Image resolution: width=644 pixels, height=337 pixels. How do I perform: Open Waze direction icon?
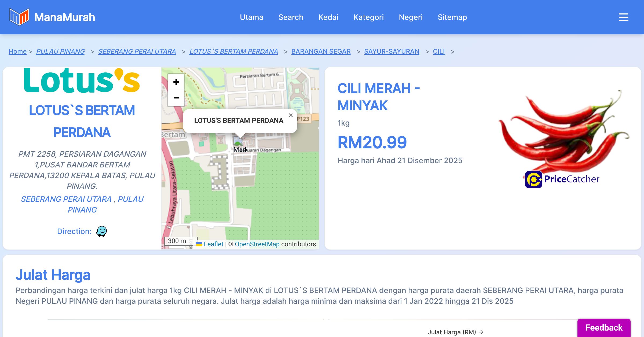[x=101, y=231]
